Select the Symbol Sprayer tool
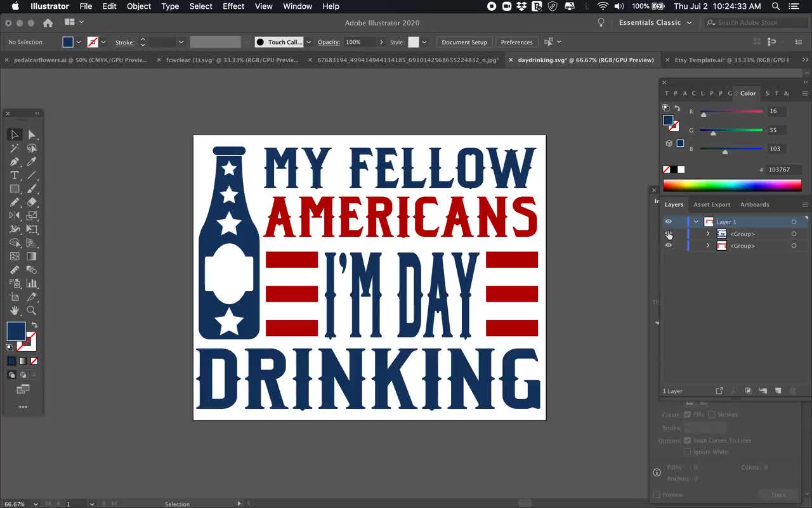The height and width of the screenshot is (508, 812). 15,283
